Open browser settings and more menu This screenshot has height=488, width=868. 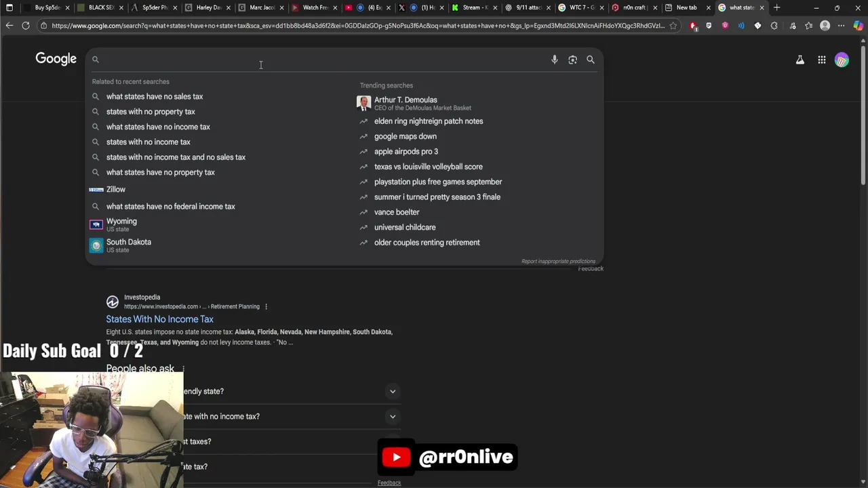(x=842, y=26)
